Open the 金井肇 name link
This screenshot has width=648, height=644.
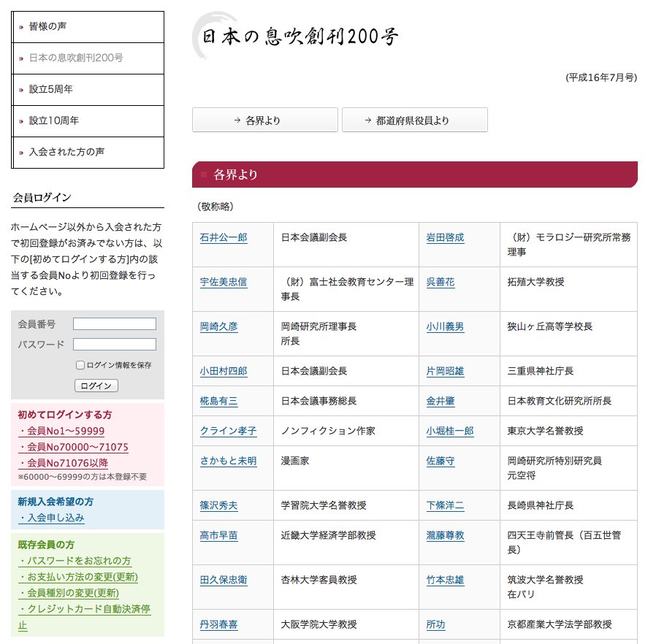[441, 402]
